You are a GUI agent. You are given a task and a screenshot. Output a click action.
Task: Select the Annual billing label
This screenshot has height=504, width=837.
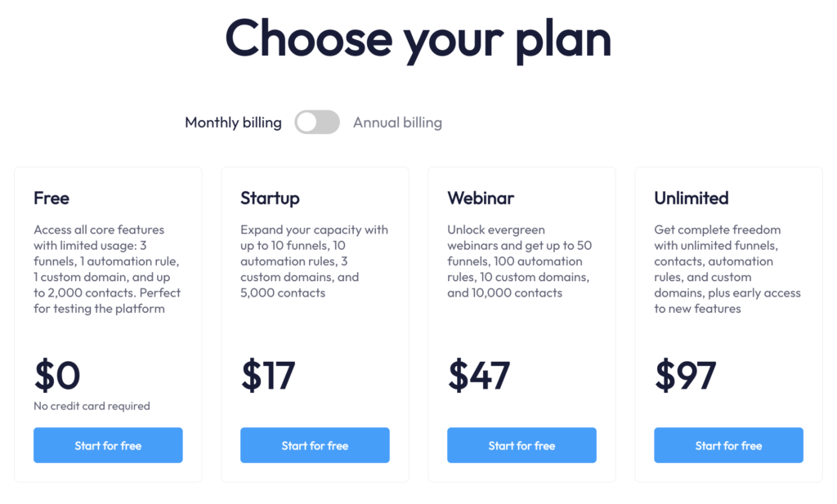point(397,123)
